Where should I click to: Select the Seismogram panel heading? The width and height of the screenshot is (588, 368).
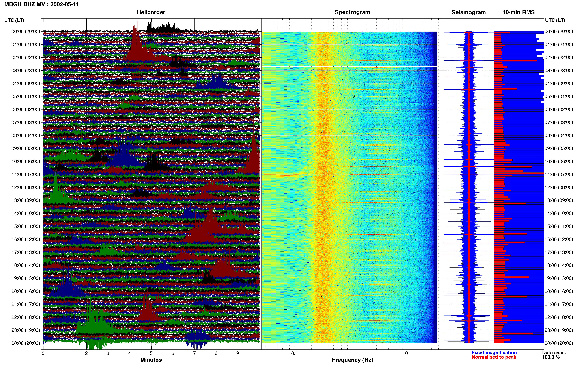point(468,12)
